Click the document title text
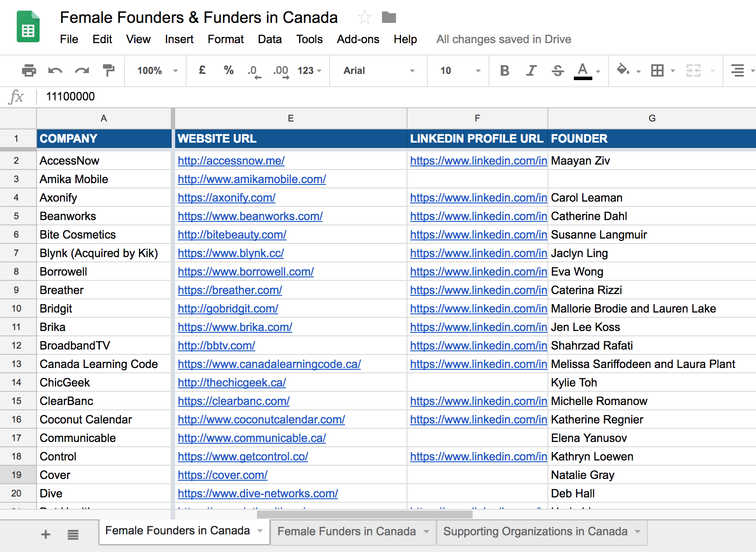The height and width of the screenshot is (552, 756). (199, 18)
